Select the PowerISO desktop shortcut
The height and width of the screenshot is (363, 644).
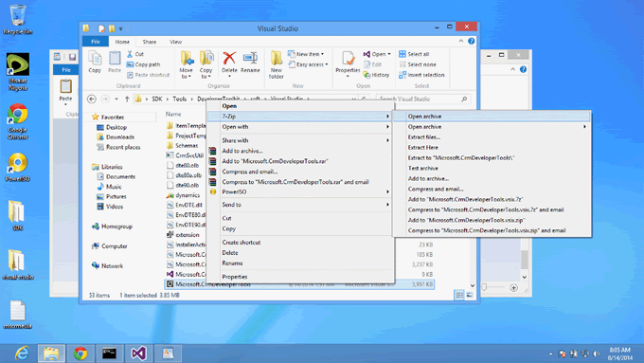pos(18,167)
